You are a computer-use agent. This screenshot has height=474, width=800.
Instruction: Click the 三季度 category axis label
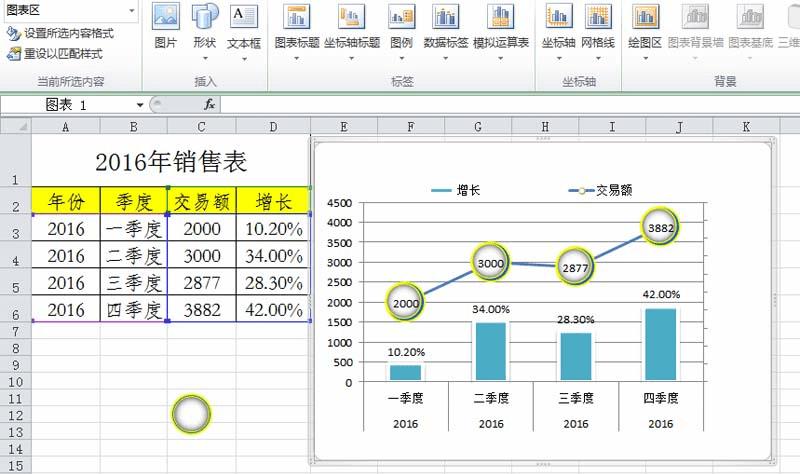click(576, 398)
